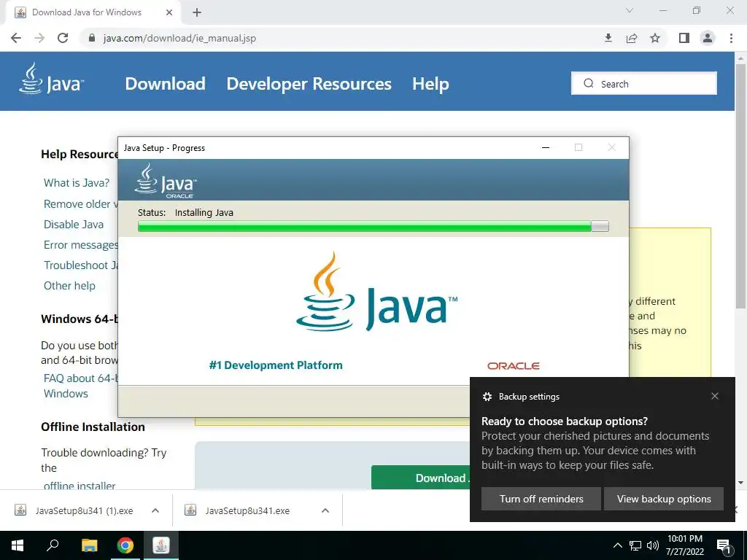
Task: Close the Download Java for Windows tab
Action: (x=169, y=12)
